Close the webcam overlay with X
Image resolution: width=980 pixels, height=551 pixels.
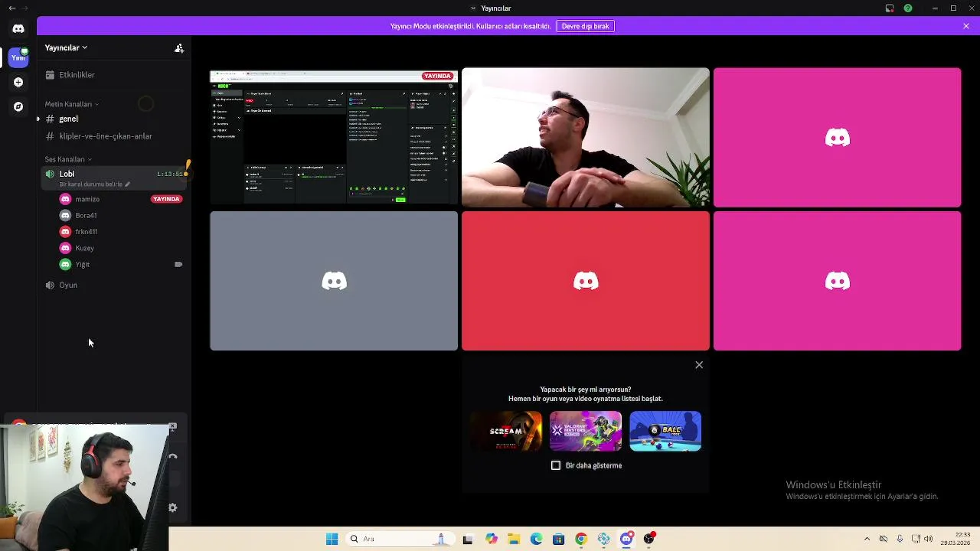pos(173,426)
